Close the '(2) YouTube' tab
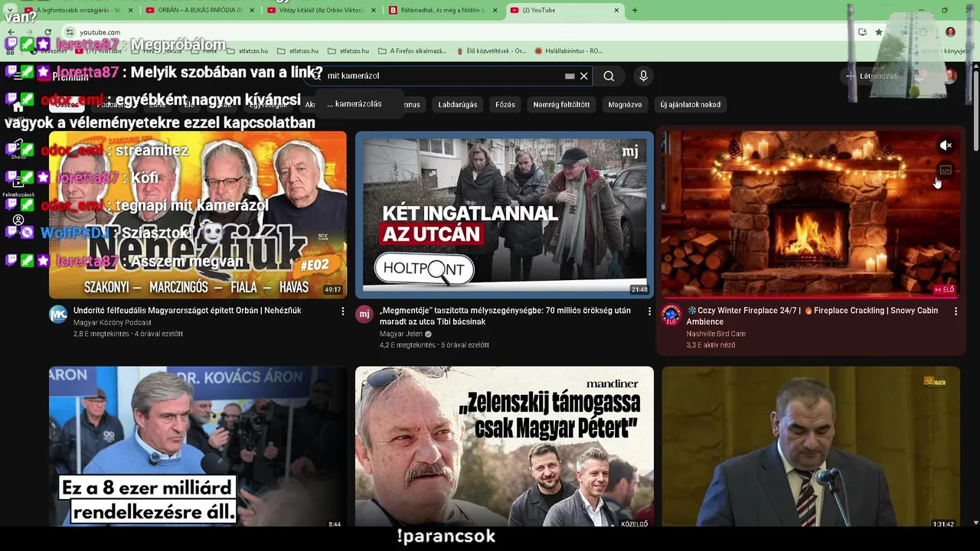 point(617,10)
